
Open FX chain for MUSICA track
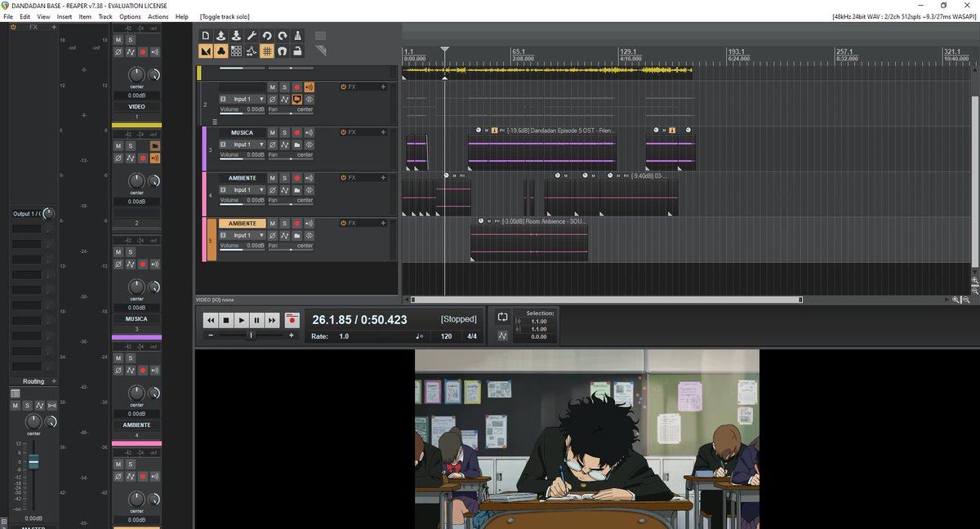(x=352, y=132)
